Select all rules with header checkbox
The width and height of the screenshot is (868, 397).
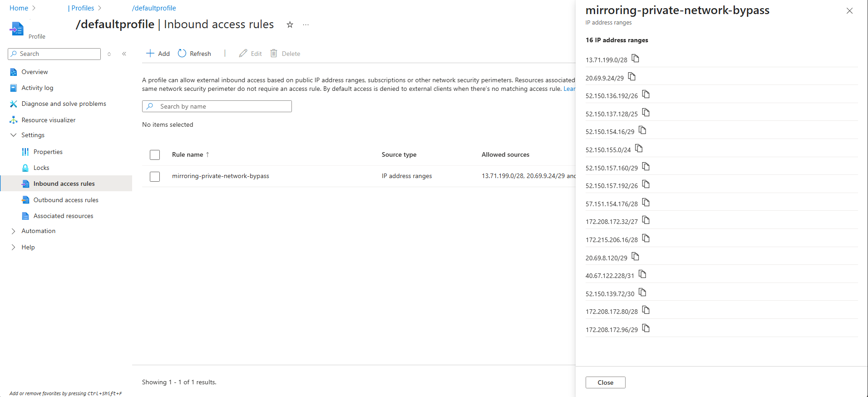click(155, 155)
